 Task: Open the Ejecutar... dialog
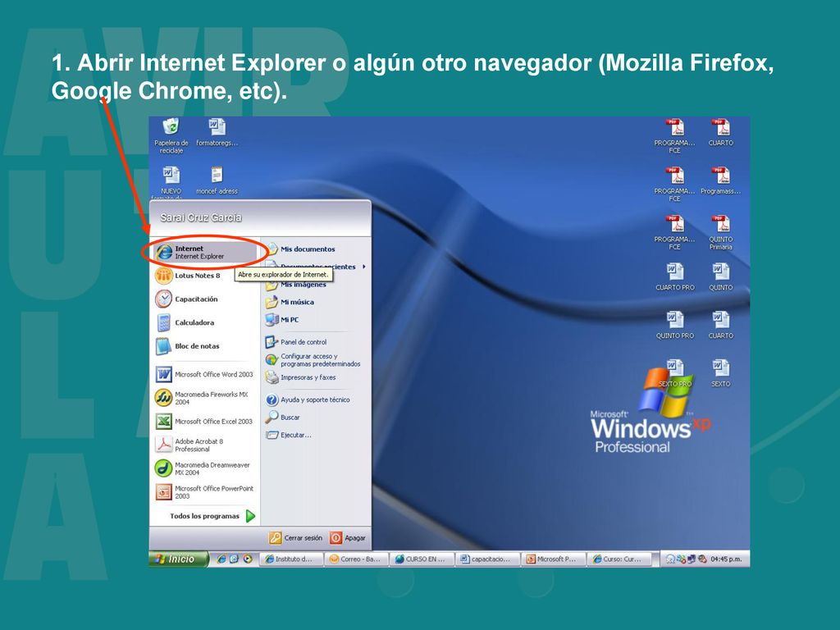pyautogui.click(x=288, y=435)
